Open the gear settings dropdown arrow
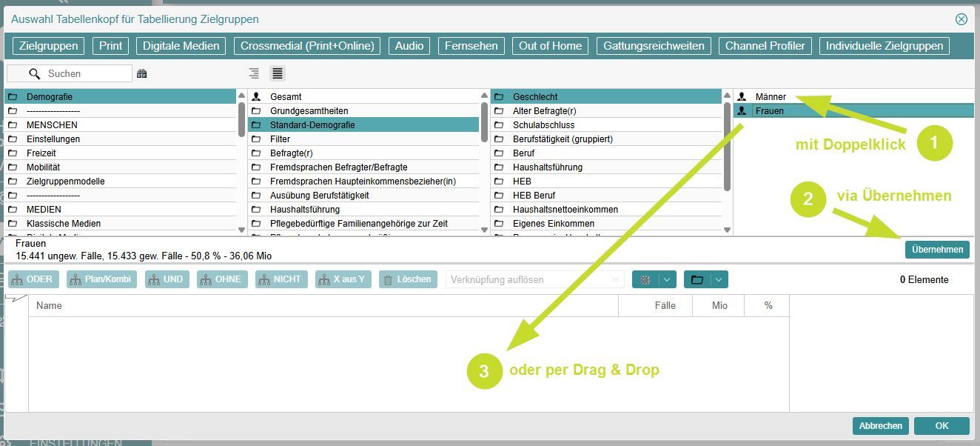980x446 pixels. point(667,279)
